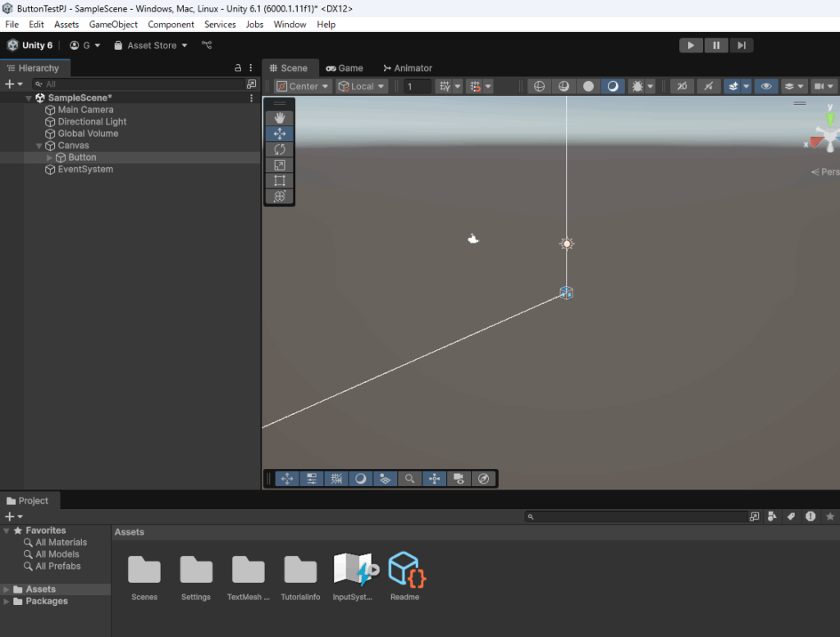Open the Assets menu
Viewport: 840px width, 637px height.
[x=66, y=25]
